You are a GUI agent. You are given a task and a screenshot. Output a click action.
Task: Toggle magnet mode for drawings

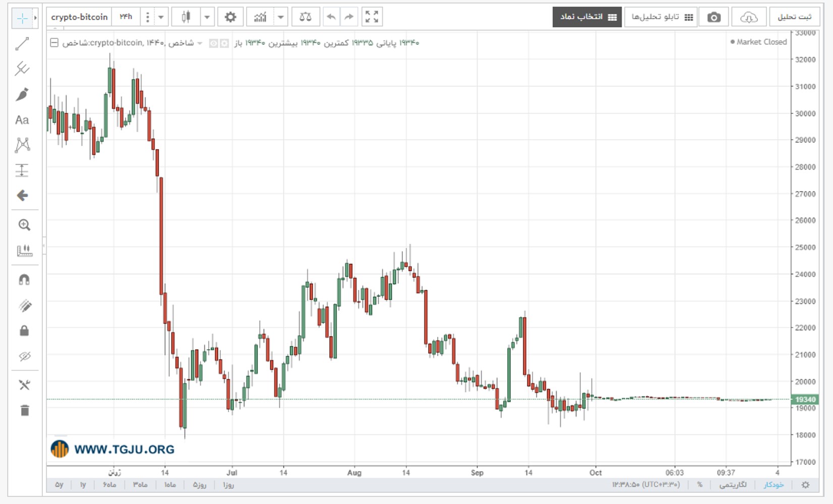[x=24, y=280]
